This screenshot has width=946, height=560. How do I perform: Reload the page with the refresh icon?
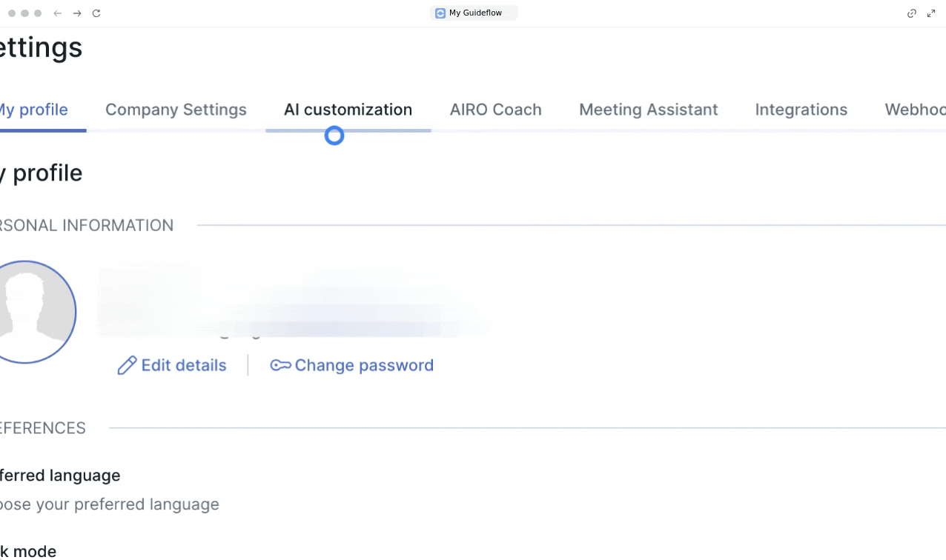(96, 13)
